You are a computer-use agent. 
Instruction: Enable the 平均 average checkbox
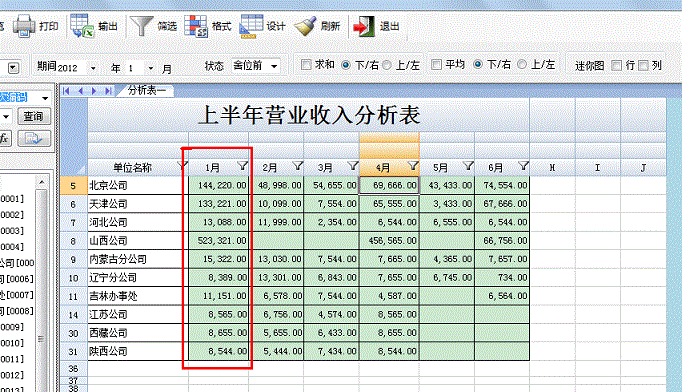coord(436,65)
